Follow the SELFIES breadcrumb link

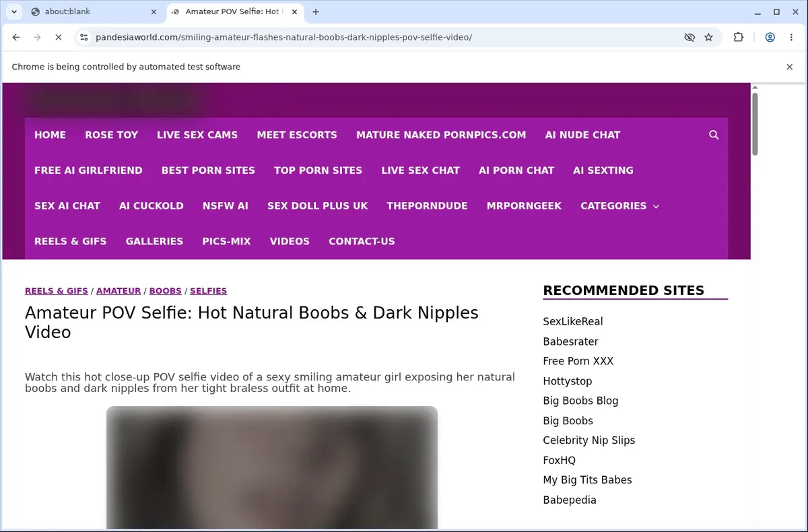tap(208, 291)
